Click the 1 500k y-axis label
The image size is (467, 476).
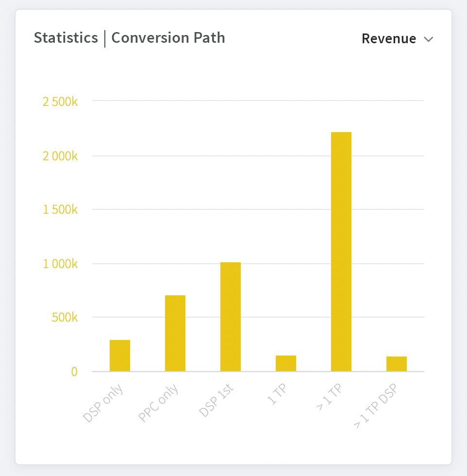coord(61,210)
